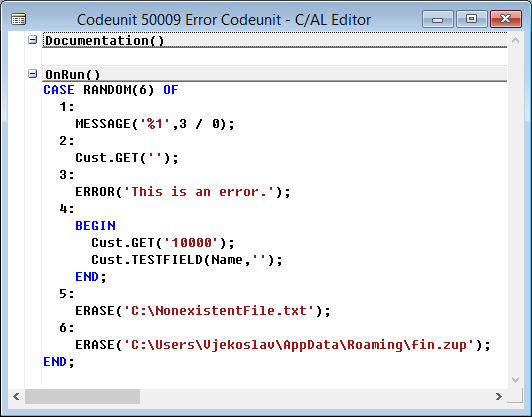
Task: Click the codeunit window system icon
Action: click(x=18, y=19)
